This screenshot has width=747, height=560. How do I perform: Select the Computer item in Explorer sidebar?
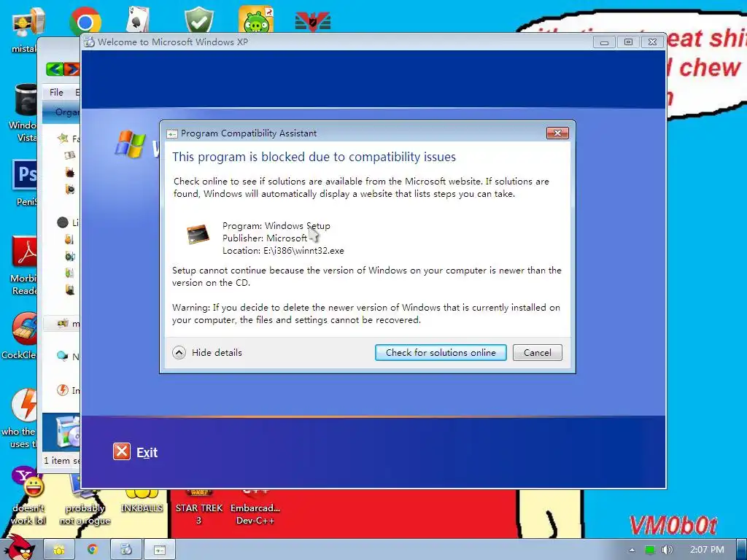(x=63, y=323)
